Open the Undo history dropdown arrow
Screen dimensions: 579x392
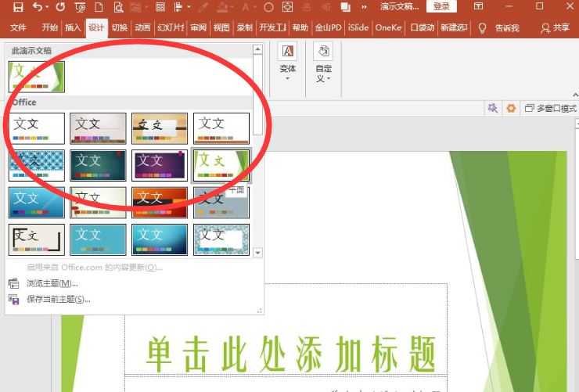[x=47, y=6]
